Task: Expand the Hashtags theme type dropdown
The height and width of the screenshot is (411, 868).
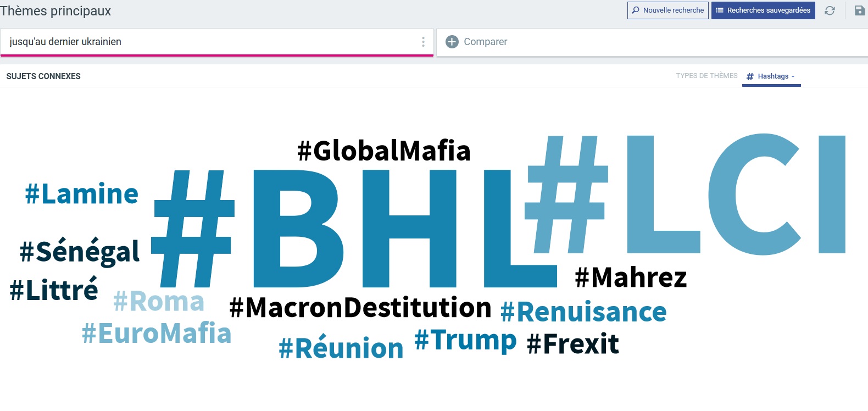Action: pyautogui.click(x=771, y=76)
